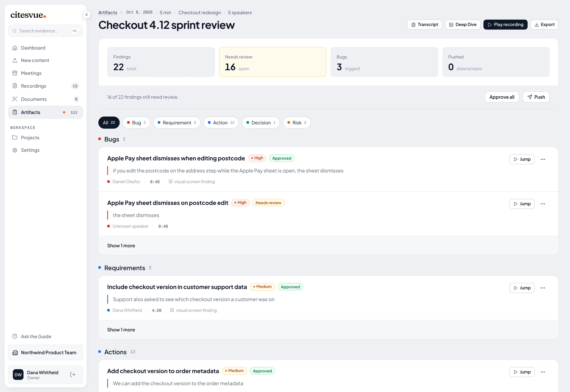Screen dimensions: 570x392
Task: Export the sprint review
Action: point(544,25)
